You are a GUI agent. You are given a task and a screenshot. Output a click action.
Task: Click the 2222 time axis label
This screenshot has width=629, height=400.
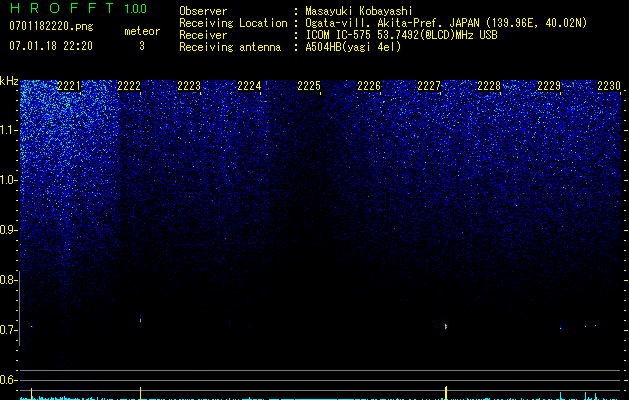tap(129, 86)
